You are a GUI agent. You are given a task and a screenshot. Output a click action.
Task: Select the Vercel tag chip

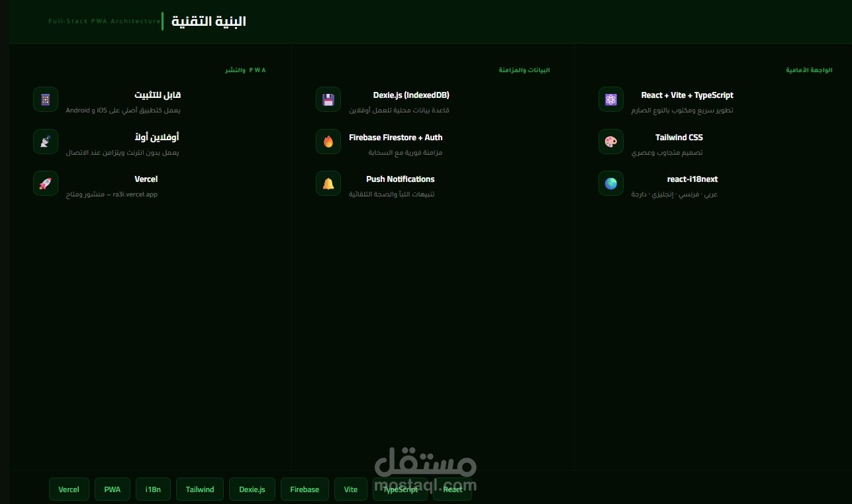69,489
